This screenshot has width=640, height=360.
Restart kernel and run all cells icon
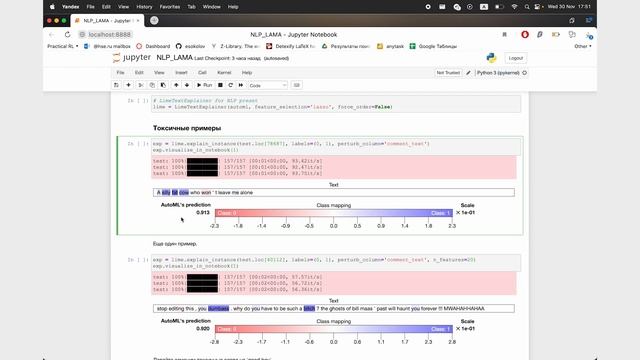point(241,85)
